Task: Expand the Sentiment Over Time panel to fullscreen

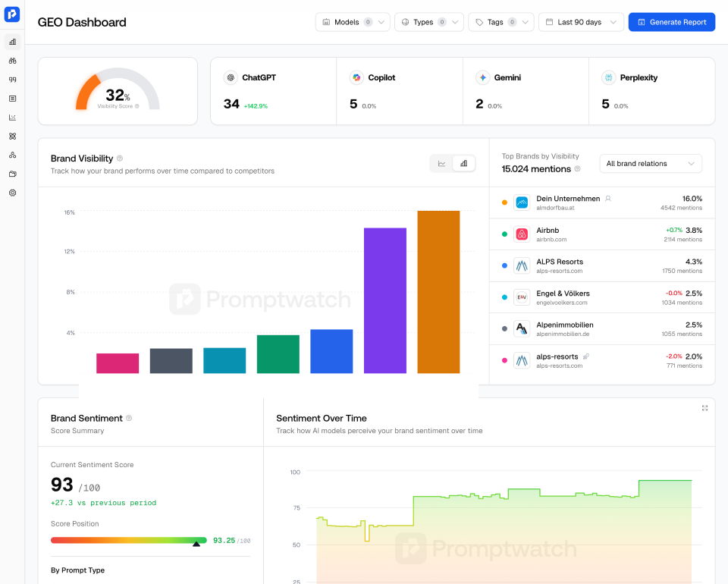Action: point(704,408)
